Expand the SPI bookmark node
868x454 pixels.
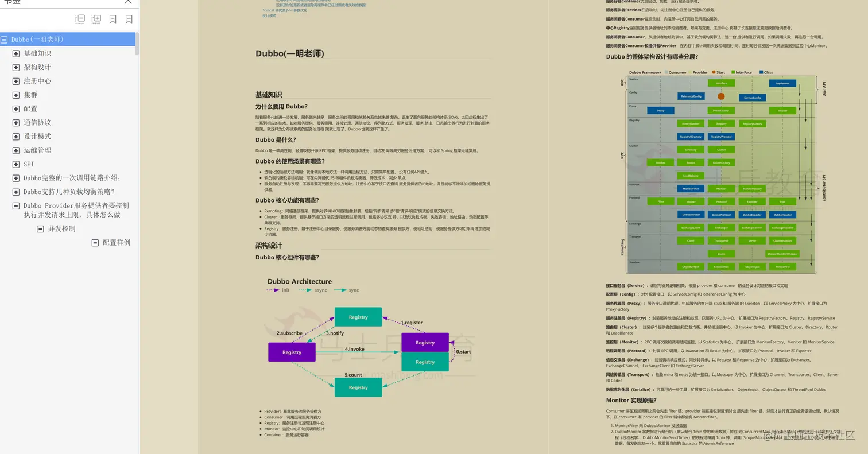coord(16,164)
